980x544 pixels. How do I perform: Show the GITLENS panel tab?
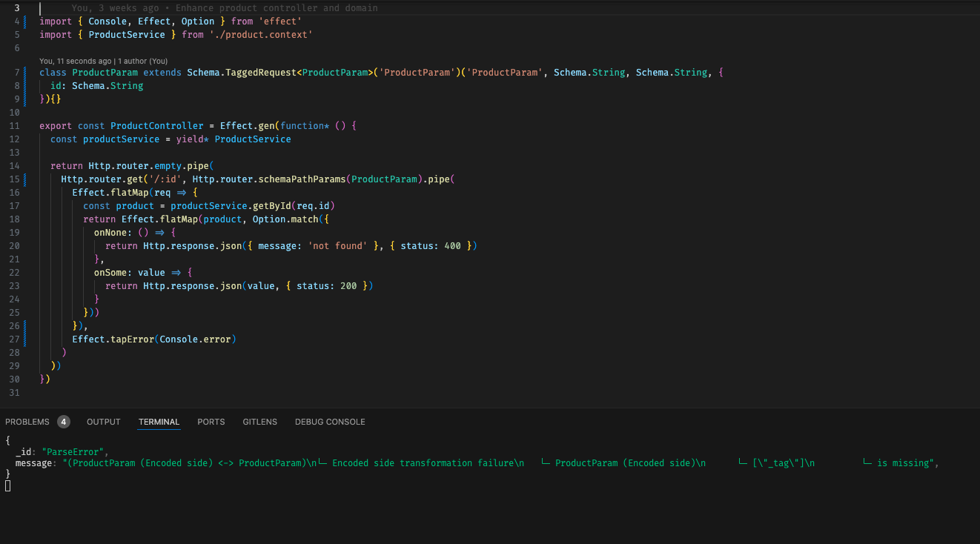260,422
